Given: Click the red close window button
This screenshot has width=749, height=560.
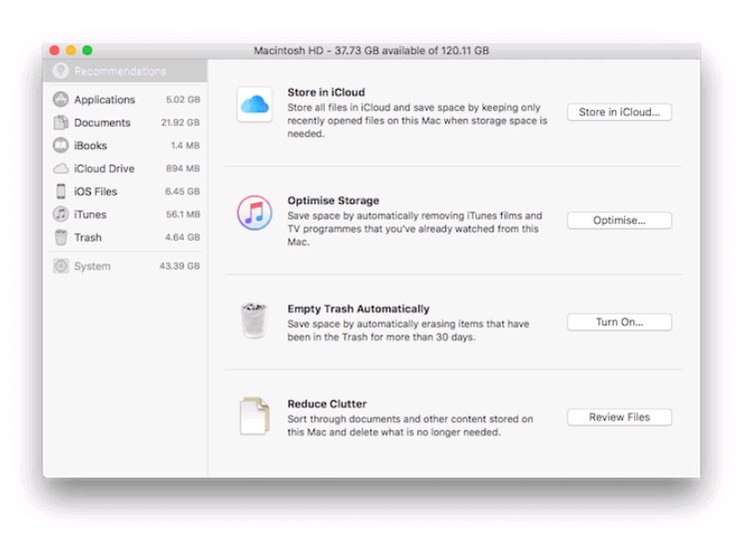Looking at the screenshot, I should (x=55, y=50).
